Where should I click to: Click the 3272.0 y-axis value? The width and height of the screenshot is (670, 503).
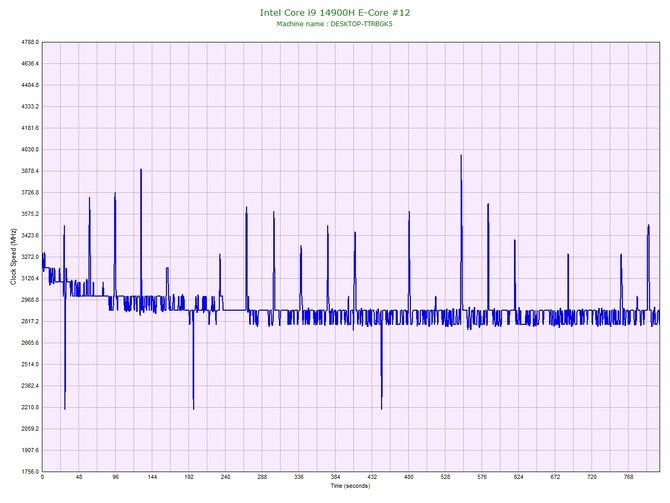30,257
